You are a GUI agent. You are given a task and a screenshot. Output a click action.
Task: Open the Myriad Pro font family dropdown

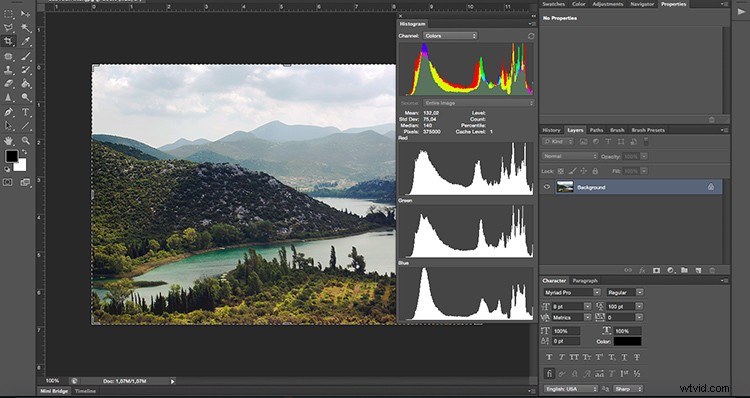[x=572, y=292]
